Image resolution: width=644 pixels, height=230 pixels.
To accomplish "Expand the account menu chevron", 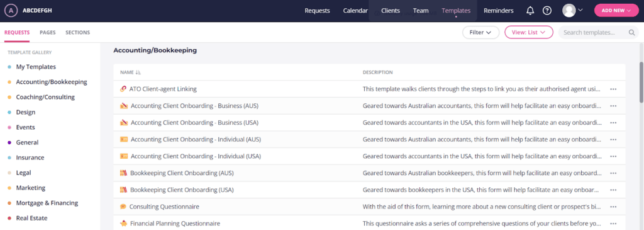I will [x=580, y=11].
